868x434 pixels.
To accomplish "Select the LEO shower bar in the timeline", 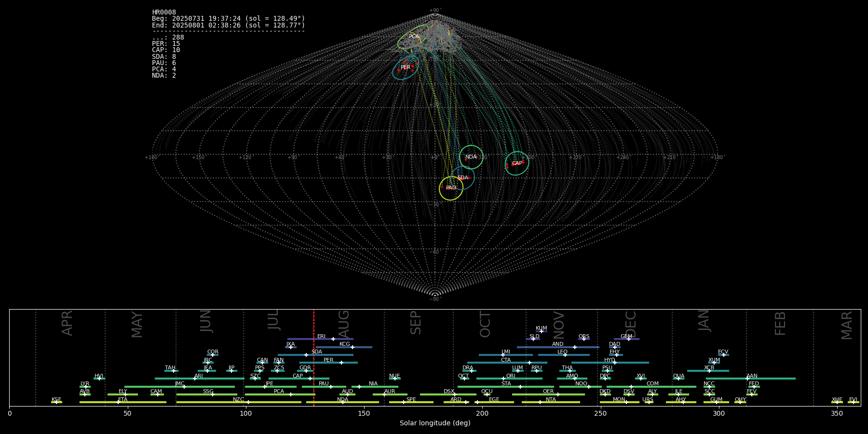I will [x=564, y=355].
